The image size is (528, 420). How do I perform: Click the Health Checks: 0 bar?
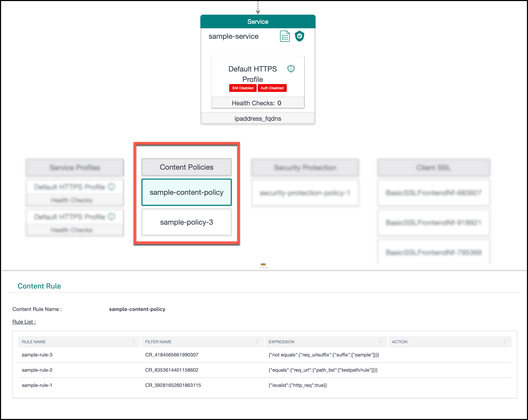258,103
